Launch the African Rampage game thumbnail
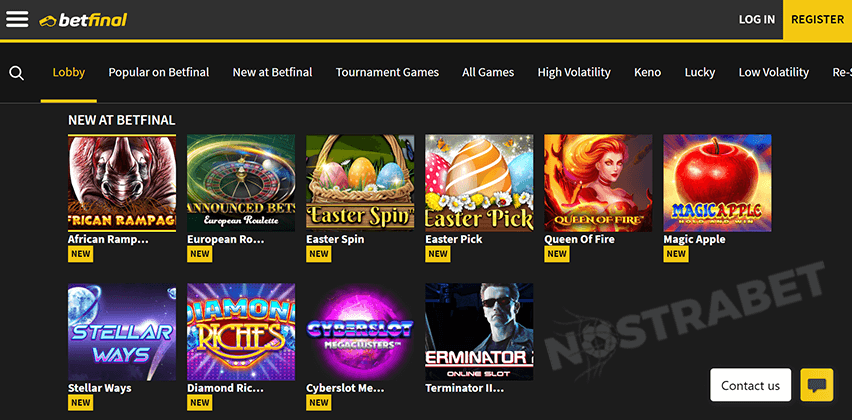852x420 pixels. [x=122, y=183]
